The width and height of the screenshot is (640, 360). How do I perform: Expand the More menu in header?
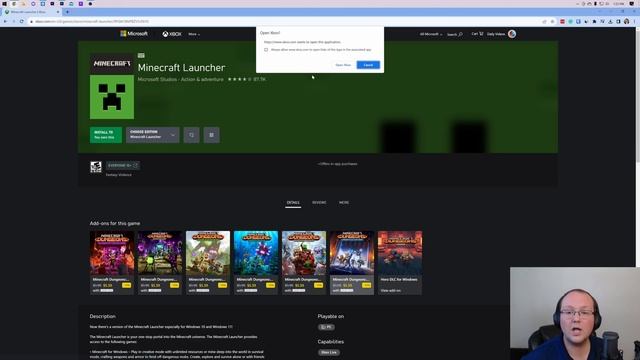194,34
